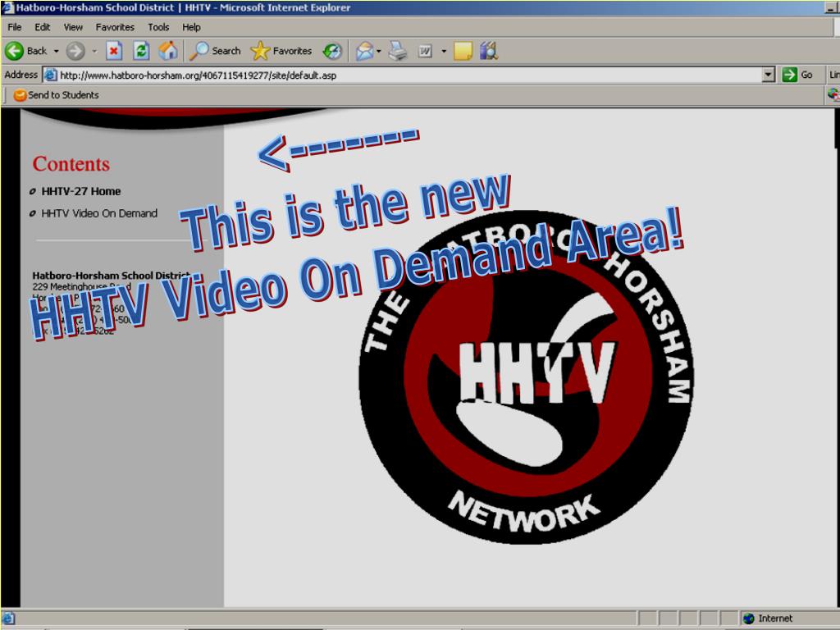840x630 pixels.
Task: Click the address bar URL field
Action: (410, 75)
